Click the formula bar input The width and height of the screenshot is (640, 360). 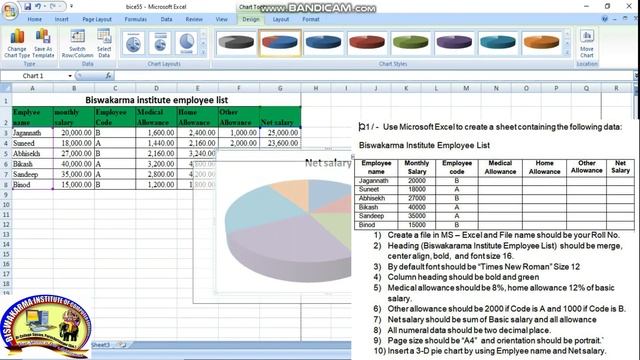(373, 76)
